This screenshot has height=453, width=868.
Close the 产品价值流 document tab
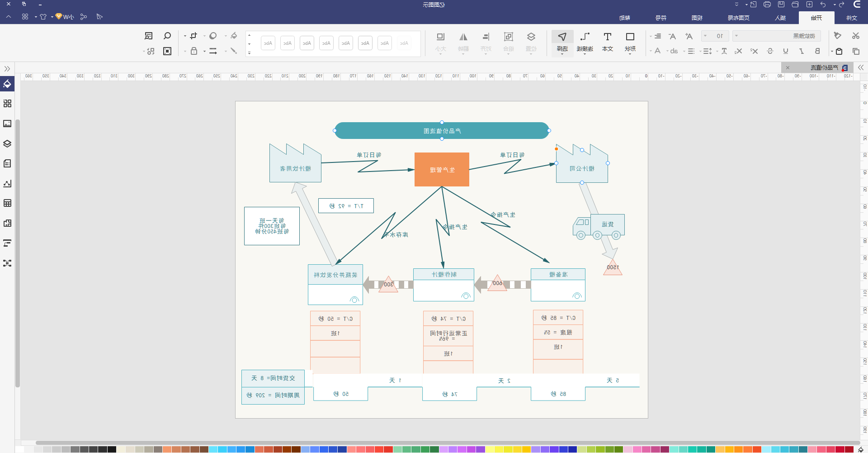[x=788, y=67]
